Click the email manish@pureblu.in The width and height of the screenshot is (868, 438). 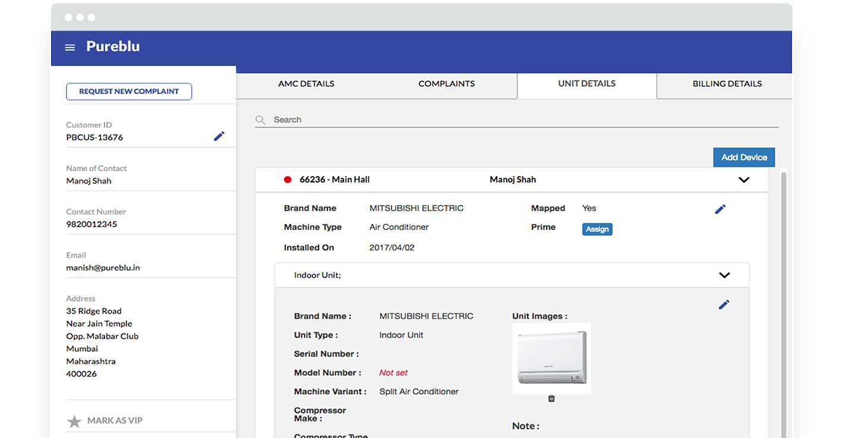tap(103, 267)
